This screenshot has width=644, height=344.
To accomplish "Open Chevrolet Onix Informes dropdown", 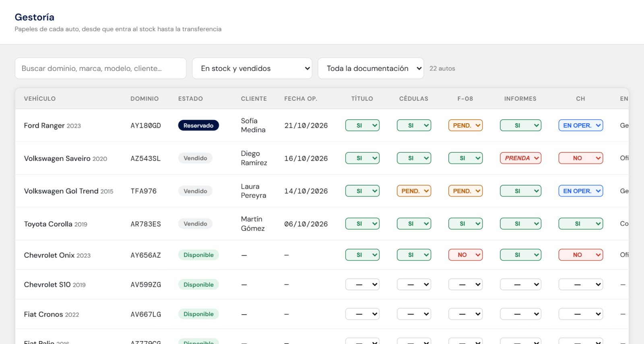I will pos(520,255).
